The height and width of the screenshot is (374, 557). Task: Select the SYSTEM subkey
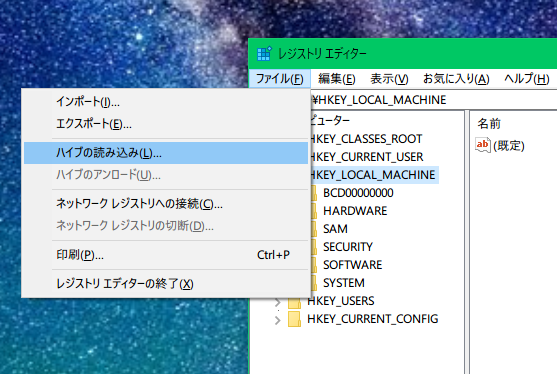344,283
